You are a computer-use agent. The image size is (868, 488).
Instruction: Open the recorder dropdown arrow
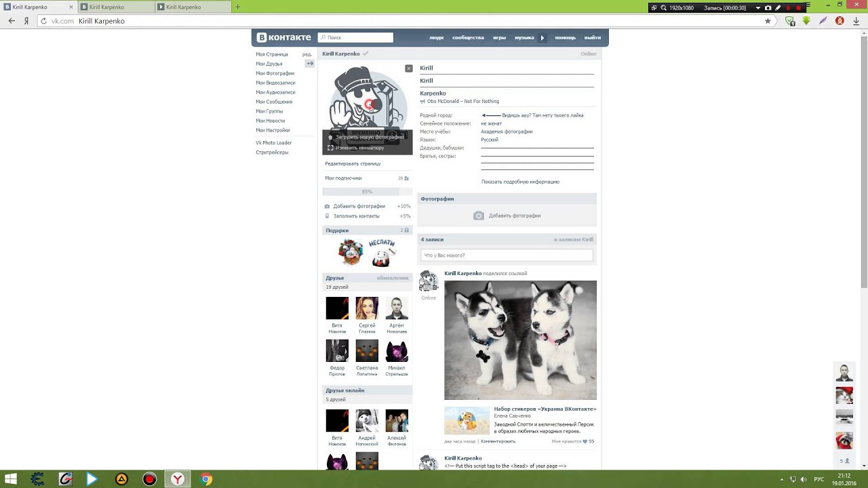coord(759,8)
